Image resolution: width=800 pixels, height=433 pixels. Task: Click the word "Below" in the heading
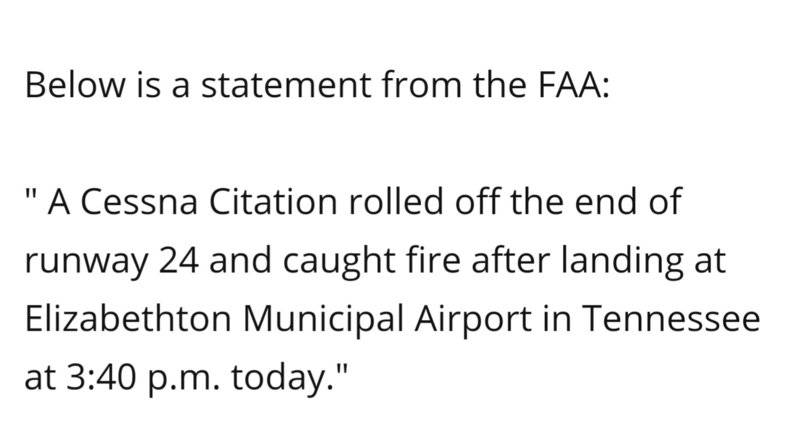tap(75, 85)
